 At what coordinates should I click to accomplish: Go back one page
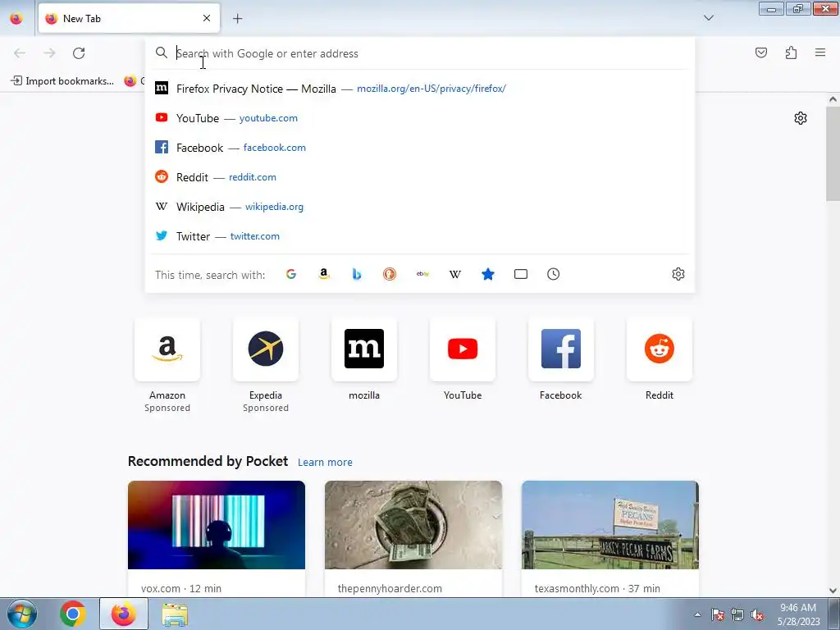[20, 53]
